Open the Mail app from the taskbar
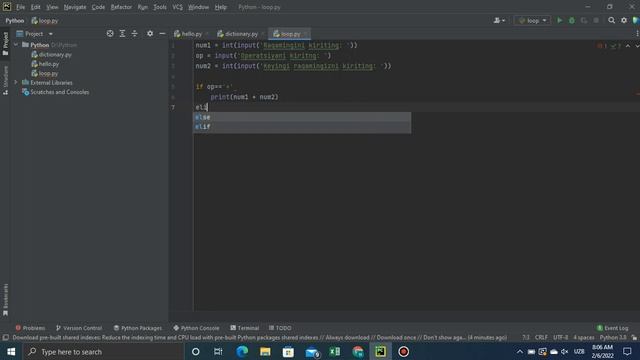The height and width of the screenshot is (360, 640). click(x=312, y=351)
